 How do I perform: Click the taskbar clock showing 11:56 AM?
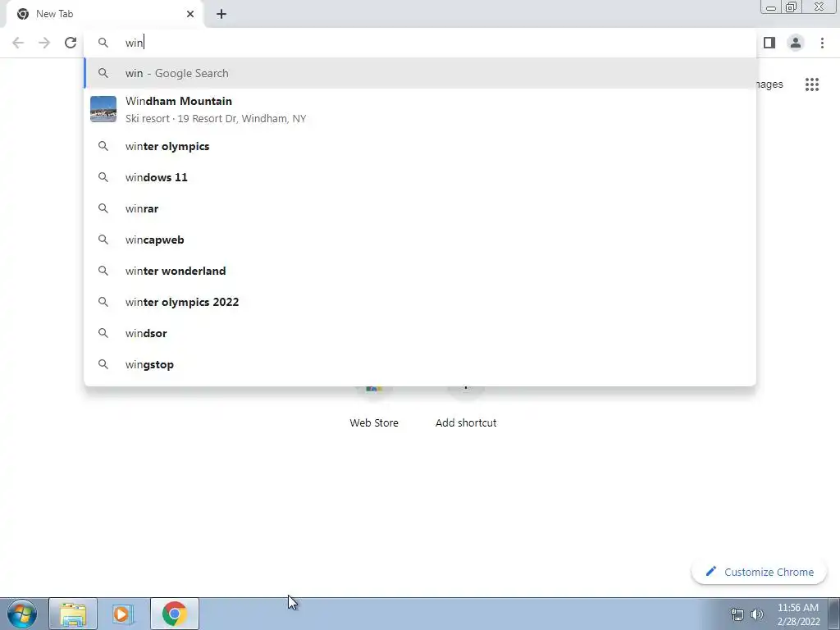(x=798, y=614)
